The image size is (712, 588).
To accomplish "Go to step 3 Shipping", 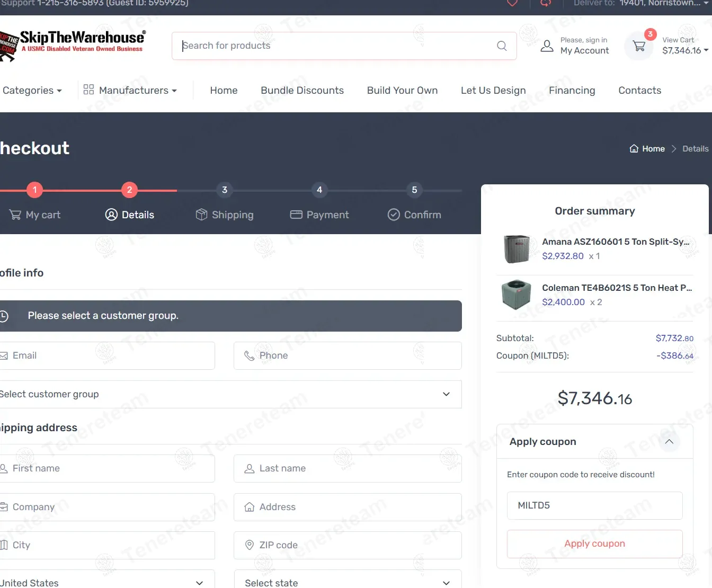I will [x=225, y=214].
